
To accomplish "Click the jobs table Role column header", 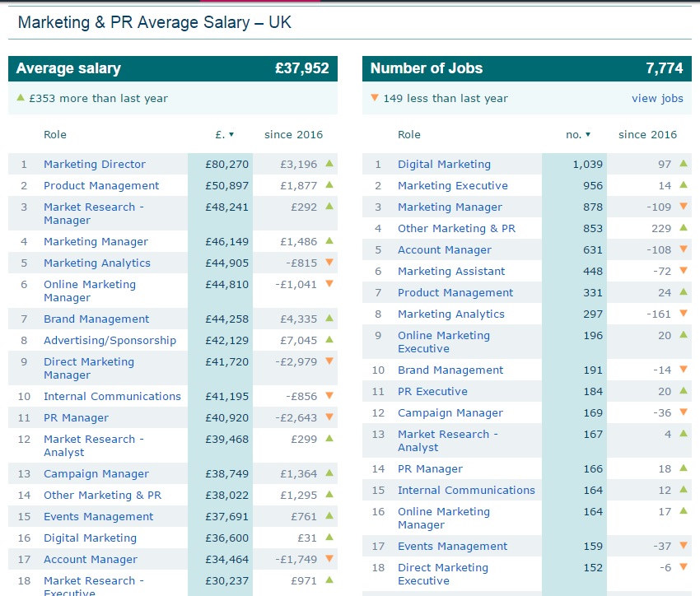I will (409, 134).
